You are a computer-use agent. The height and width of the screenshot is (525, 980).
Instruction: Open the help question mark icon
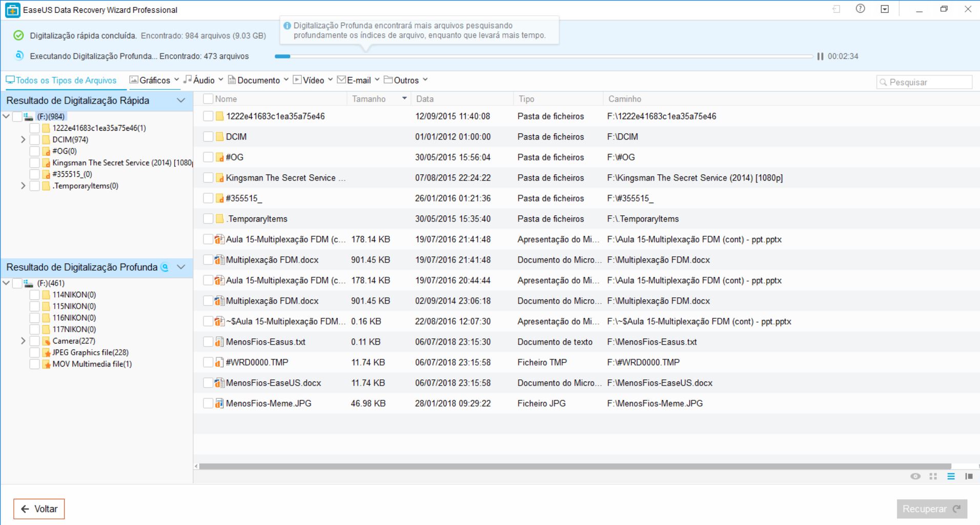(861, 9)
